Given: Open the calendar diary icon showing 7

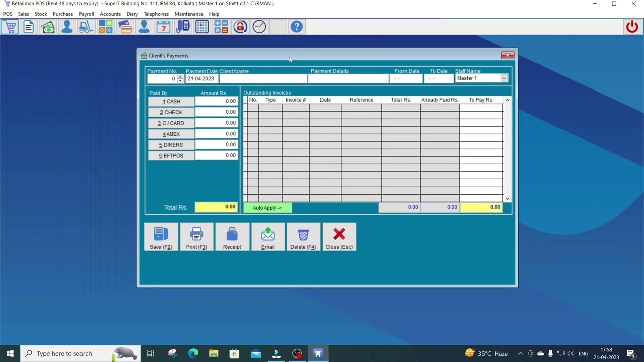Looking at the screenshot, I should click(x=164, y=27).
